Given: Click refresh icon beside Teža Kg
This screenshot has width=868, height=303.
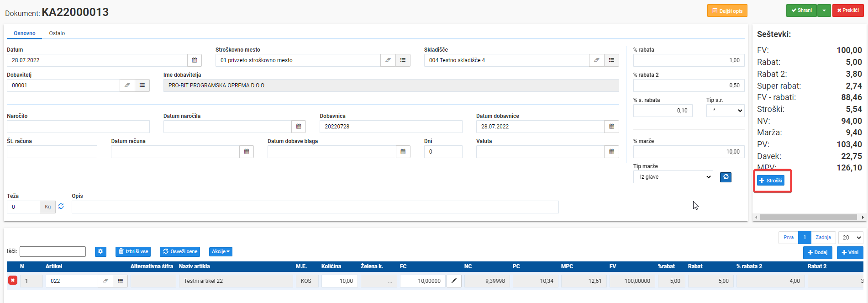Looking at the screenshot, I should [61, 207].
